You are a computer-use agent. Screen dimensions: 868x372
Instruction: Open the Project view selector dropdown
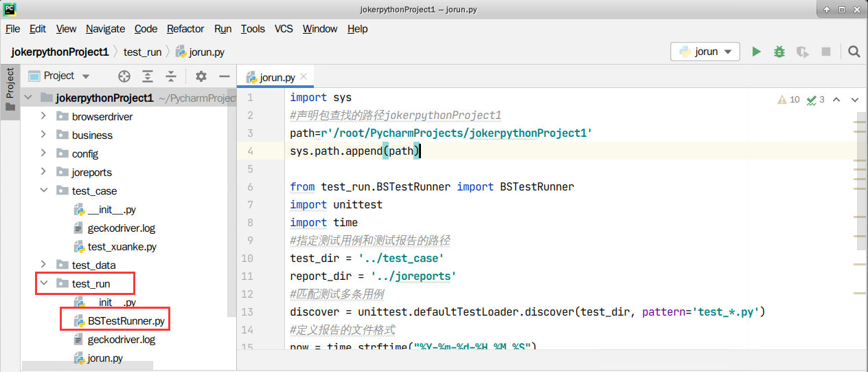coord(60,76)
